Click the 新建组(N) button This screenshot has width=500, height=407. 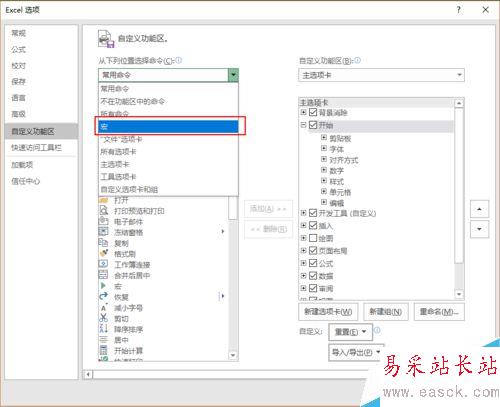(x=386, y=312)
